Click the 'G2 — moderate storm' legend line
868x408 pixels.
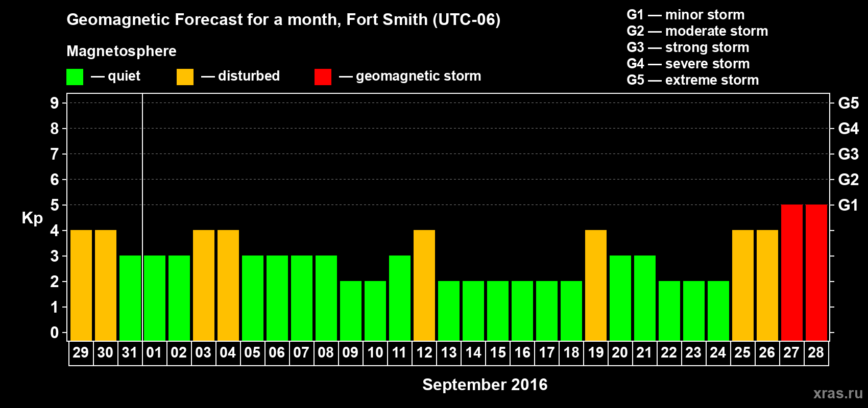click(697, 31)
